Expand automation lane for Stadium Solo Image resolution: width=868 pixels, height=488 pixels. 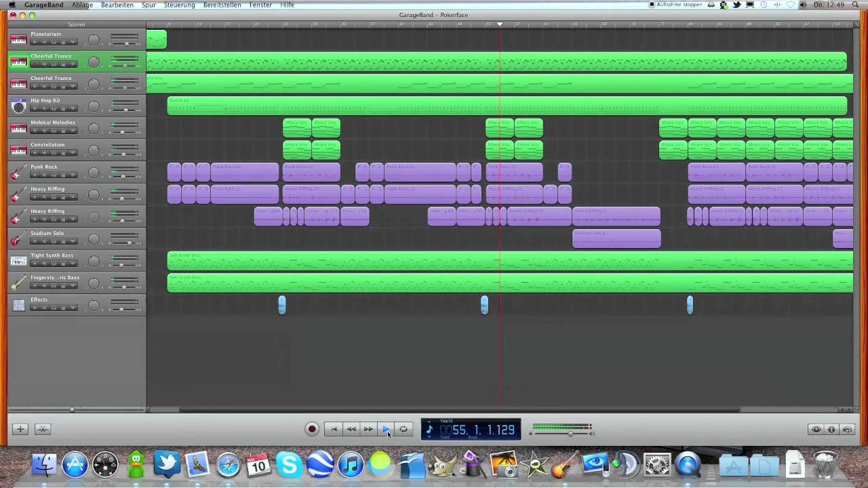(x=73, y=241)
